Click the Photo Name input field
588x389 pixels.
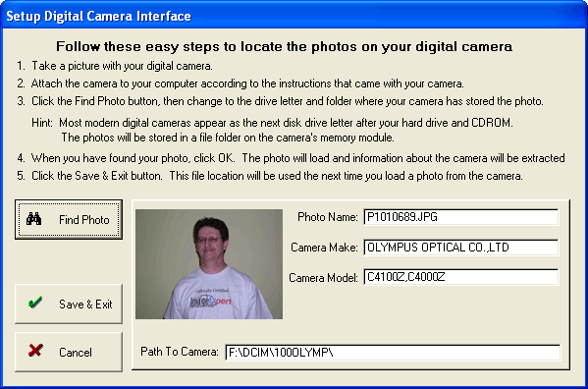tap(460, 217)
